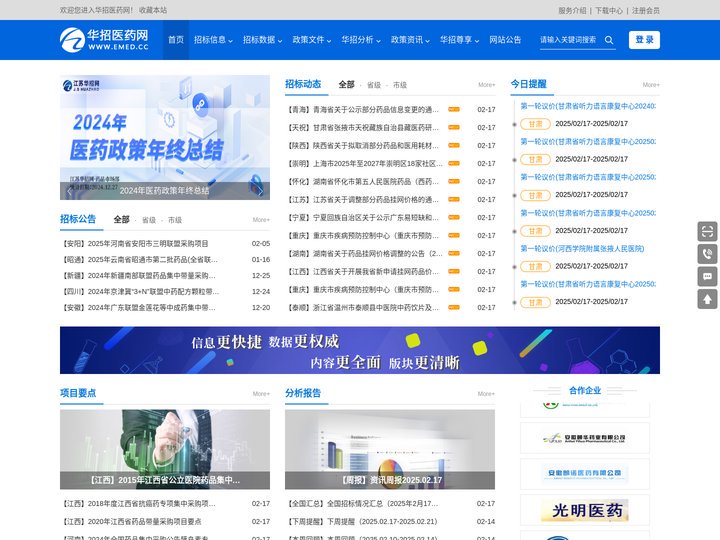The height and width of the screenshot is (540, 720).
Task: Open 【安徽】2024年广东联盟金莲花 announcement
Action: 139,308
